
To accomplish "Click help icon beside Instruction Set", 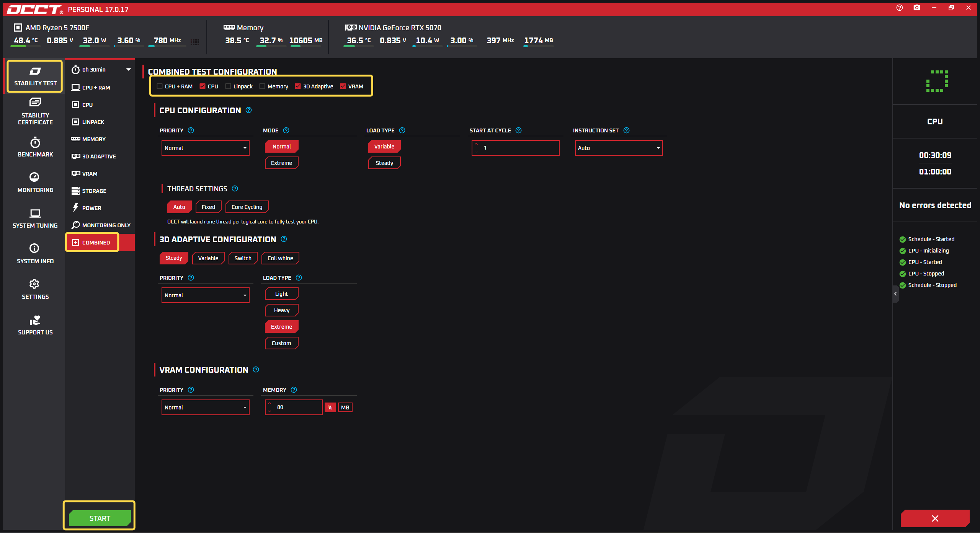I will 627,130.
